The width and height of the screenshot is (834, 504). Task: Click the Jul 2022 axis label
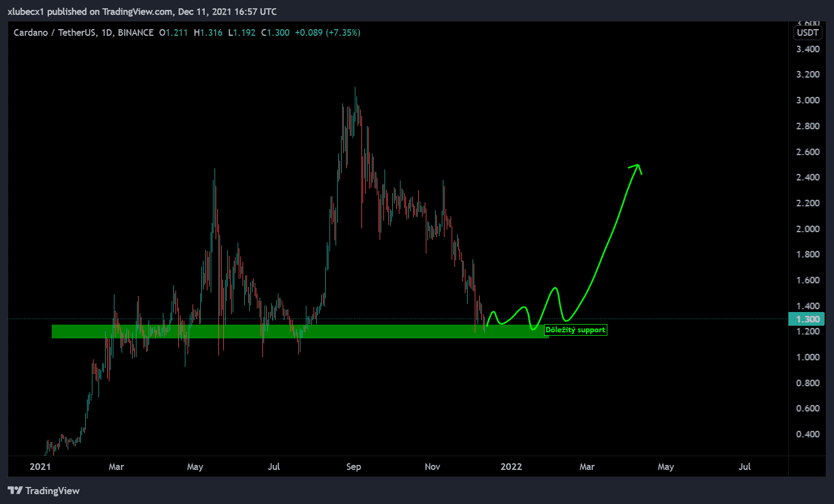744,467
